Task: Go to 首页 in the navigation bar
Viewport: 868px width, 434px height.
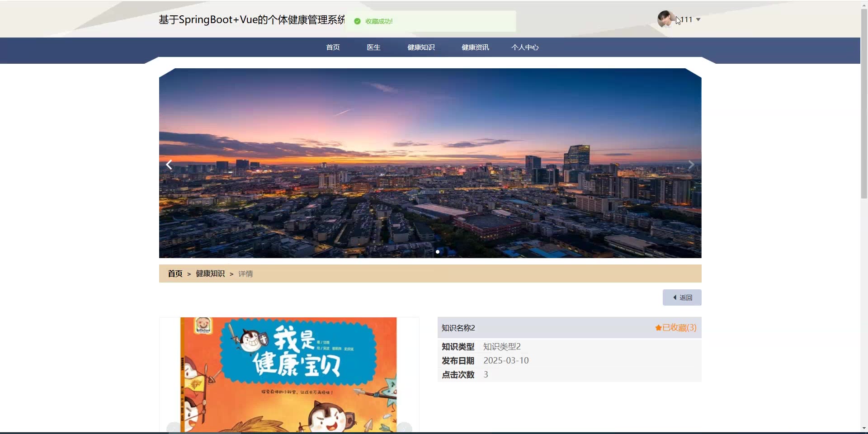Action: coord(333,47)
